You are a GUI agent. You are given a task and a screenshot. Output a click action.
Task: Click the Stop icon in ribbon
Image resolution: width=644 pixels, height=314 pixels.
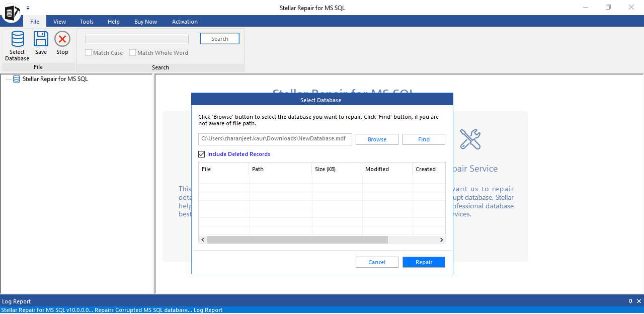click(62, 39)
